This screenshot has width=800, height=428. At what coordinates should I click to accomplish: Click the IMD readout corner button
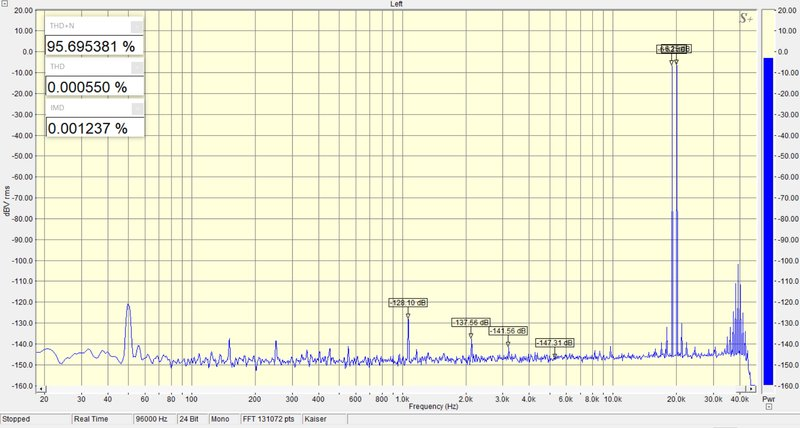pyautogui.click(x=136, y=108)
